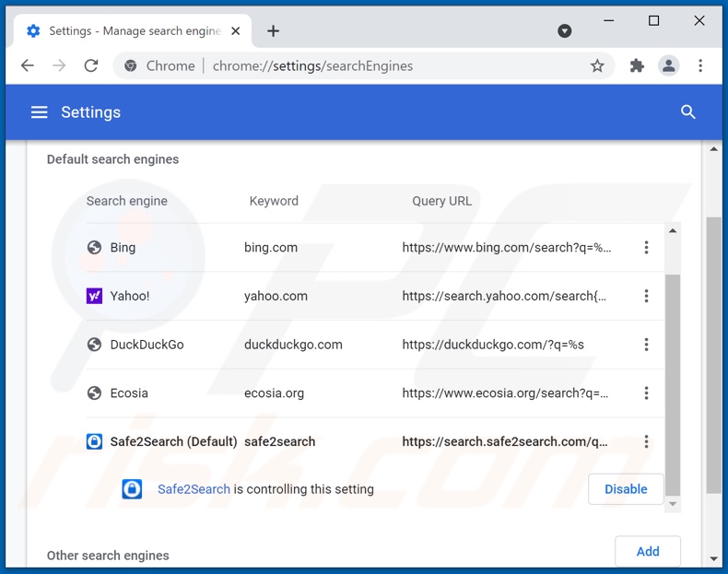This screenshot has width=728, height=574.
Task: Click the Safe2Search extension icon beside controlling notice
Action: [132, 489]
